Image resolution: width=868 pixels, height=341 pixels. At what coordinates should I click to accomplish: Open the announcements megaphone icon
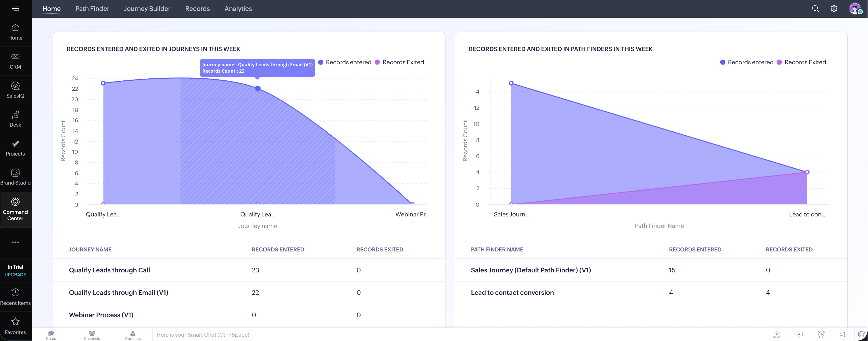(x=843, y=334)
